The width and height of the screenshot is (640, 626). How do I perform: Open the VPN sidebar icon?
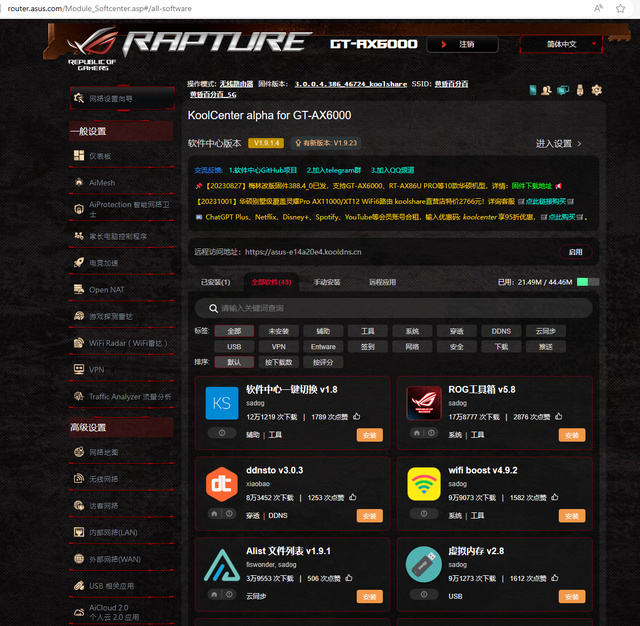pyautogui.click(x=79, y=369)
